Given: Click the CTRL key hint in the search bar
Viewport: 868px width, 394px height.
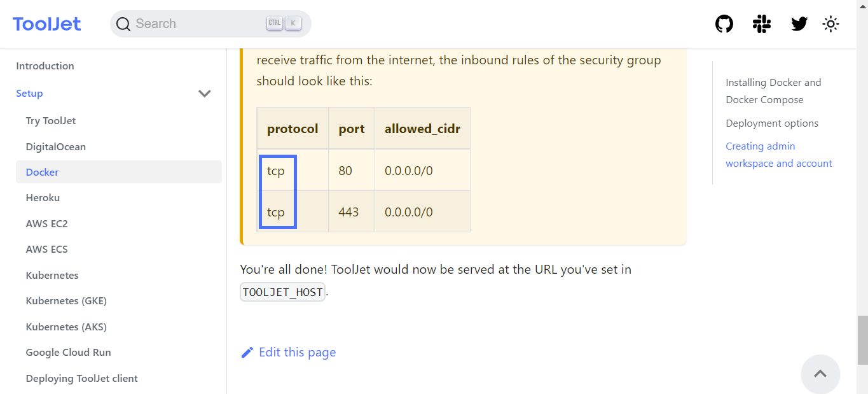Looking at the screenshot, I should click(x=274, y=22).
